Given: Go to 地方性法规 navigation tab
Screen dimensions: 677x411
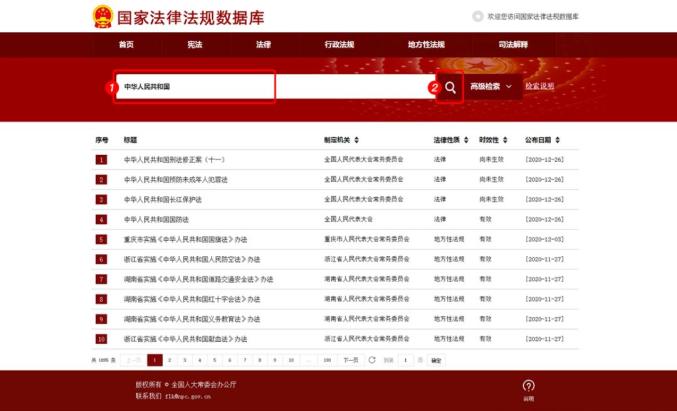Looking at the screenshot, I should click(426, 45).
